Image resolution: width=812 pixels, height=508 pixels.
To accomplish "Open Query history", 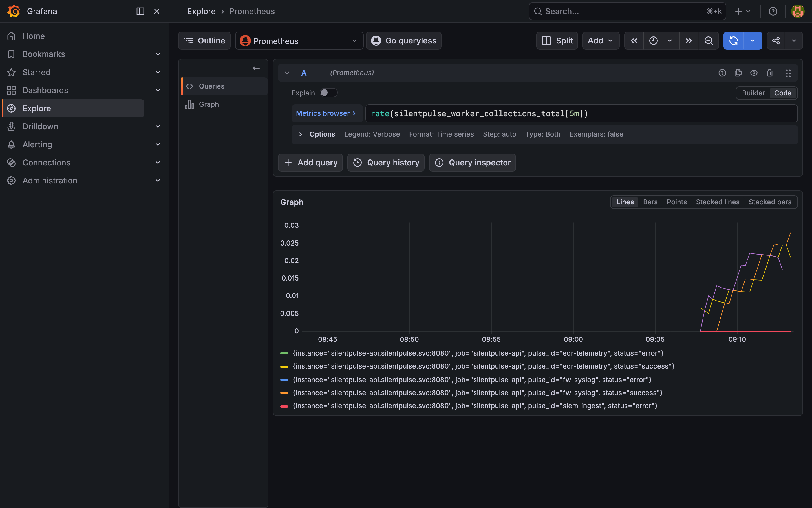I will [386, 163].
